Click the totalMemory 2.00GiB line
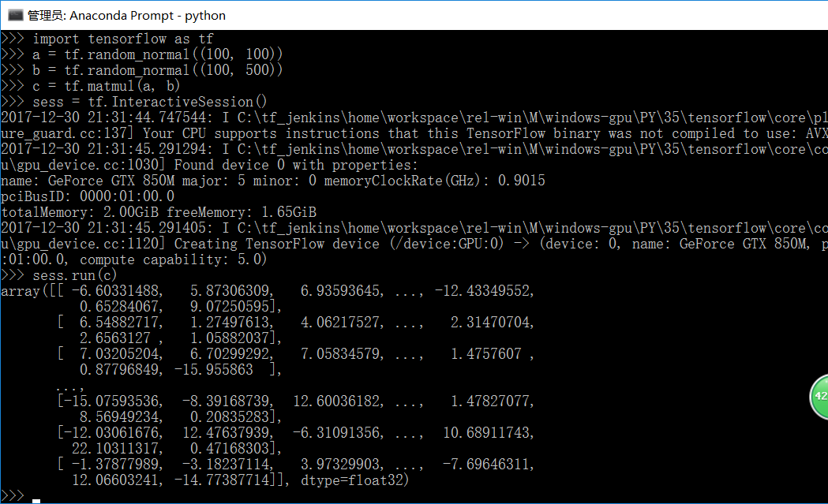The height and width of the screenshot is (504, 828). point(159,213)
